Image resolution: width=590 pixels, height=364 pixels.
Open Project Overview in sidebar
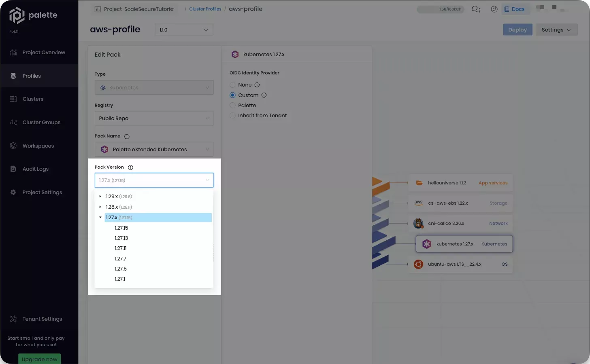(39, 53)
